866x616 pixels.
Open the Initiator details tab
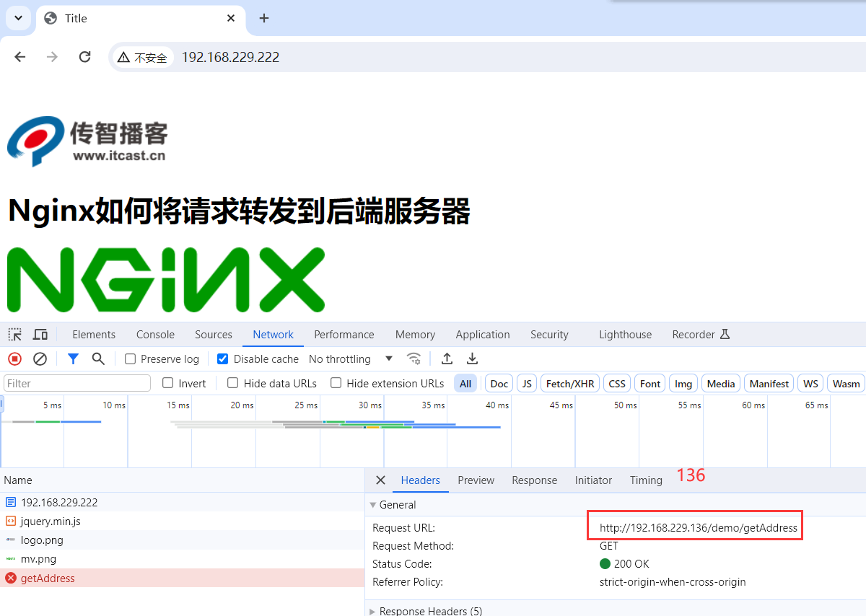point(593,480)
